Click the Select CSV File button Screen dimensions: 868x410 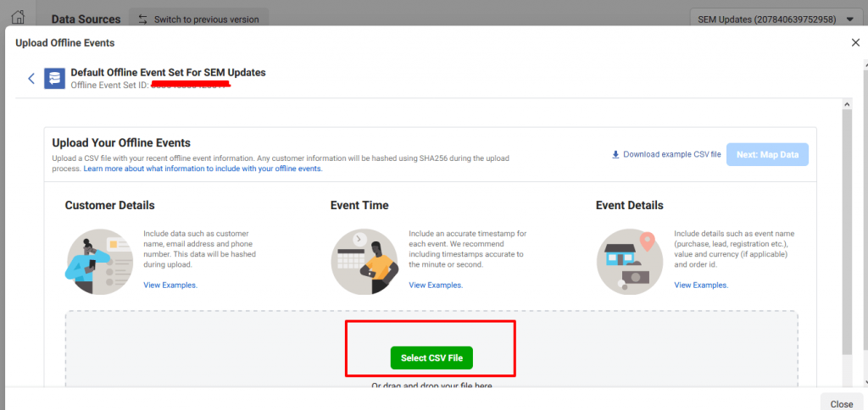(431, 358)
